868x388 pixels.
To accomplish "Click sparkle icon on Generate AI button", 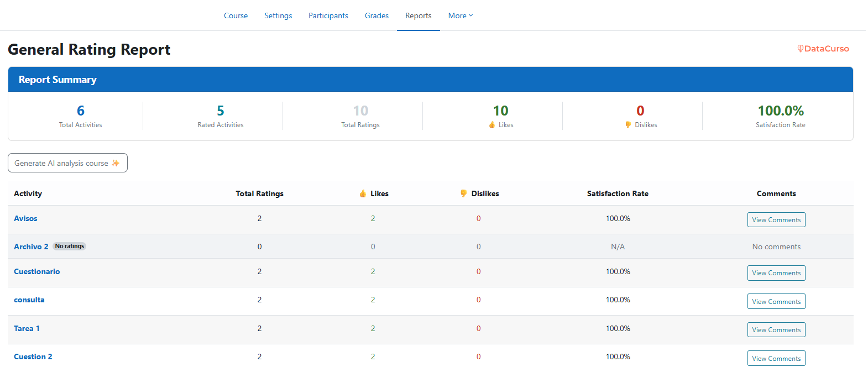I will [x=116, y=163].
